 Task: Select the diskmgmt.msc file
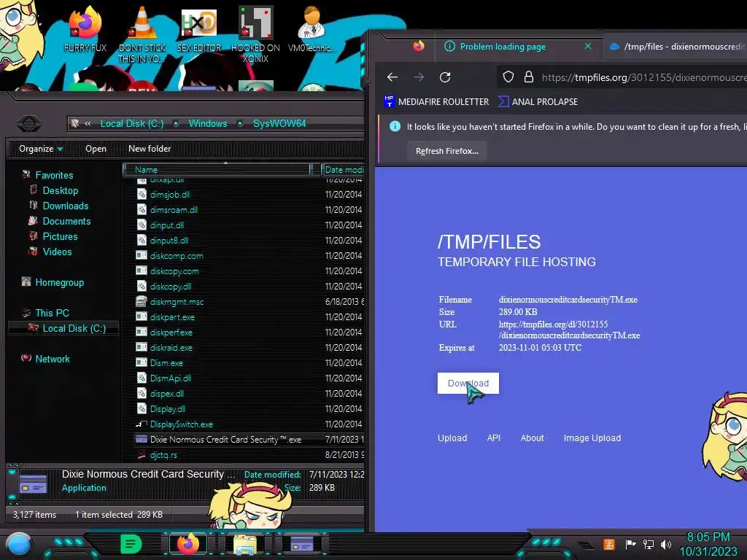pyautogui.click(x=177, y=302)
